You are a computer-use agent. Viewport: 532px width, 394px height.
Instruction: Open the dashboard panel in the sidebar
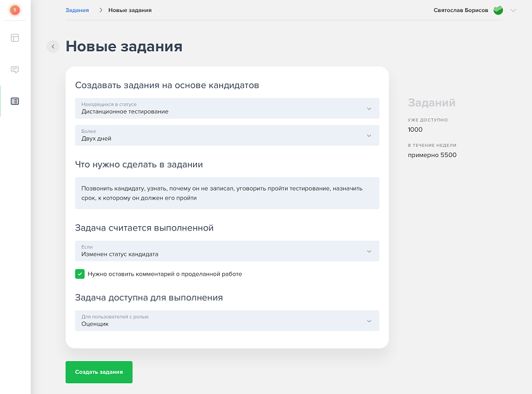pos(14,39)
